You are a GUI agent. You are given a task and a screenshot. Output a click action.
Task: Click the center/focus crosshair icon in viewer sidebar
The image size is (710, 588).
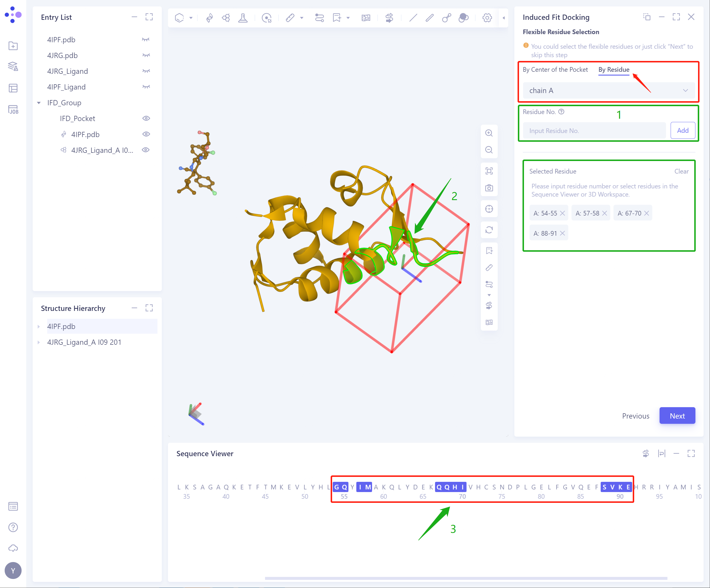[x=489, y=209]
